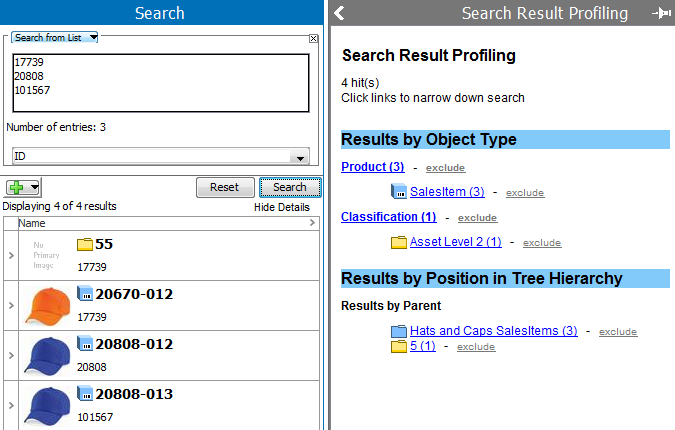Viewport: 675px width, 430px height.
Task: Select result name 20670-012
Action: tap(134, 294)
